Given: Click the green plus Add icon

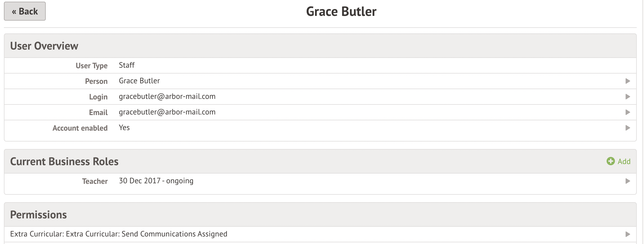Looking at the screenshot, I should pyautogui.click(x=611, y=161).
